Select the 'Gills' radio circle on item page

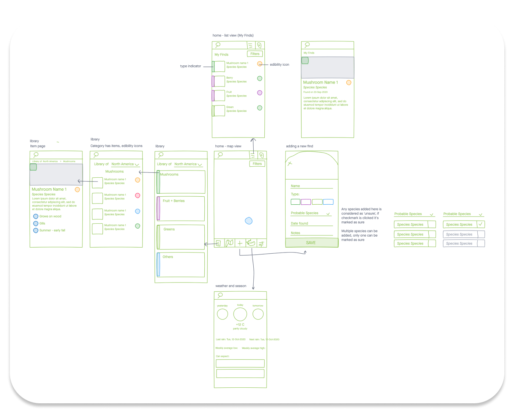(36, 223)
